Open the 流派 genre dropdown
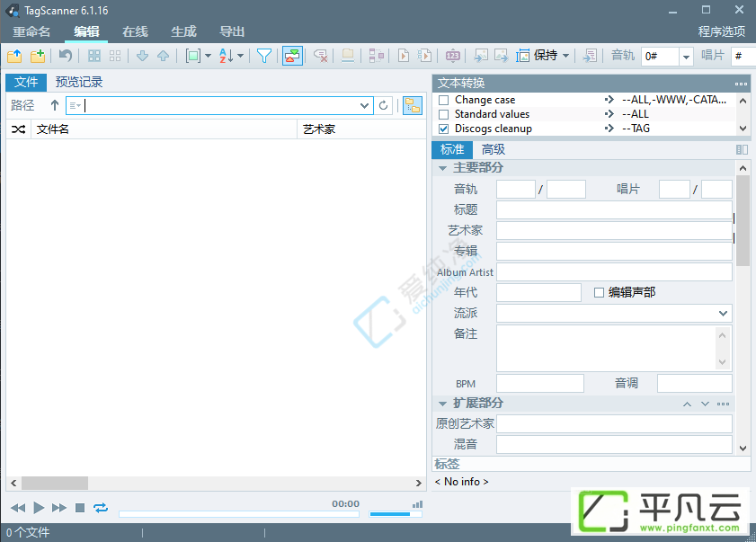 click(723, 314)
